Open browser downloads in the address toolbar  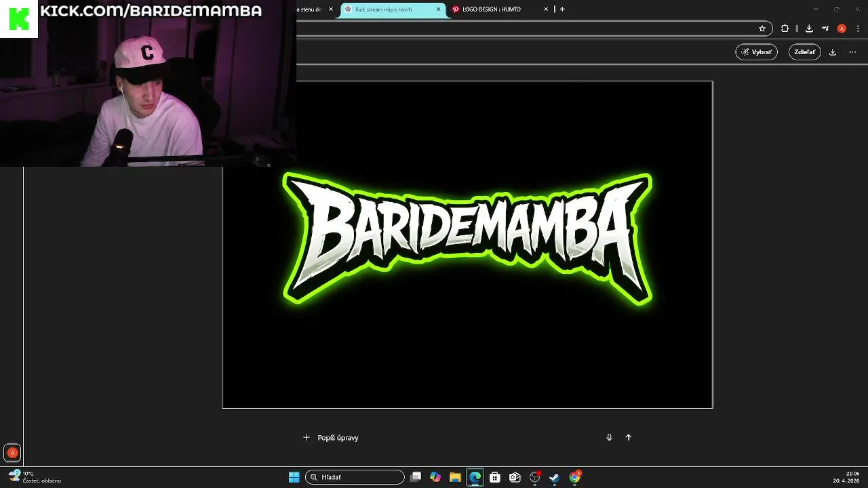[x=809, y=28]
